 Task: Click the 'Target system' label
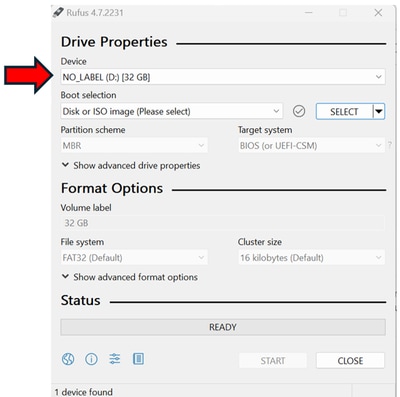(x=265, y=130)
